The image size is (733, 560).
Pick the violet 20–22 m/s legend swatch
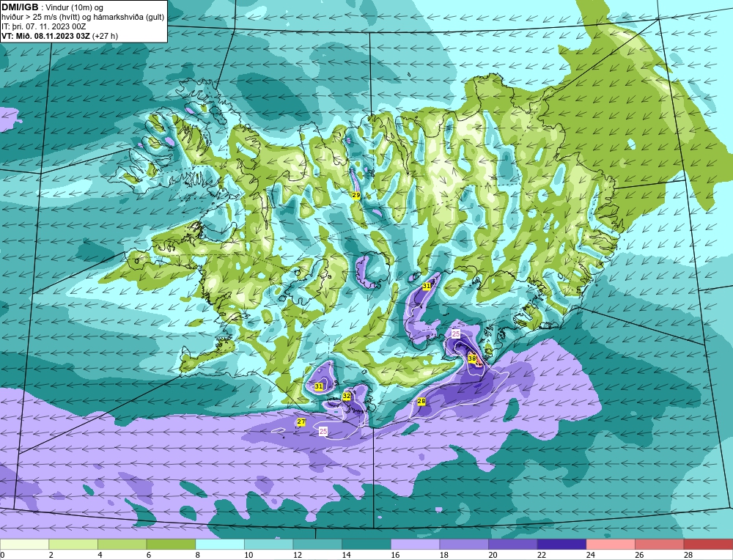tap(513, 544)
